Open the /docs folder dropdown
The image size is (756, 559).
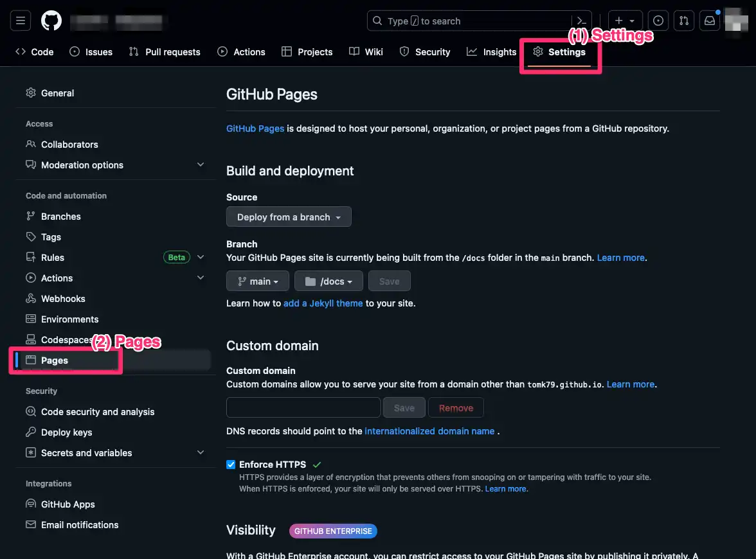[328, 281]
